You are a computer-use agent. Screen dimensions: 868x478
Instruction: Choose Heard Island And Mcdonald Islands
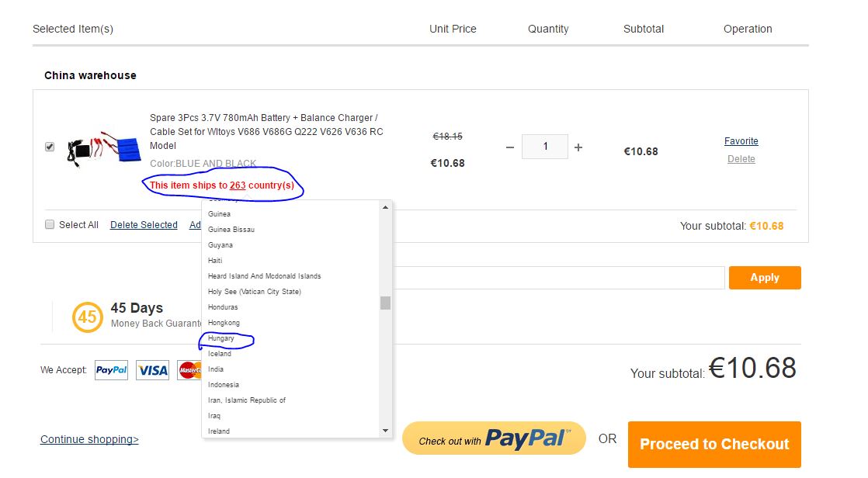264,276
